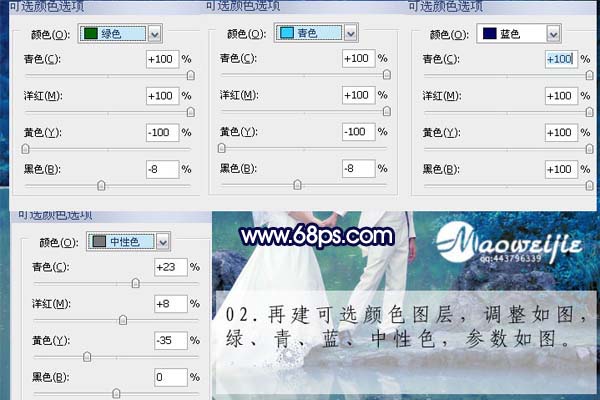Viewport: 600px width, 400px height.
Task: Click the www.68ps.com website link
Action: pyautogui.click(x=317, y=236)
